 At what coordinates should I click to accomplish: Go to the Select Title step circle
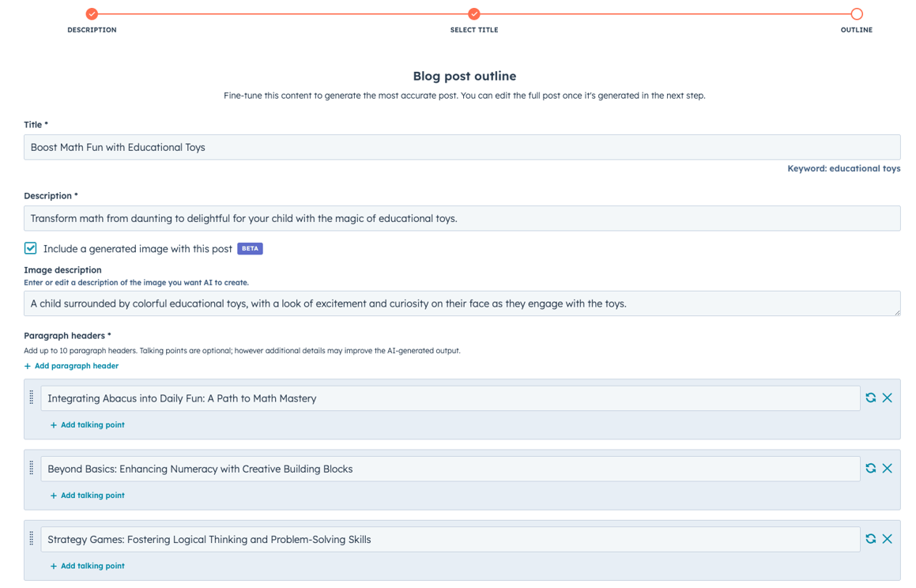[473, 13]
